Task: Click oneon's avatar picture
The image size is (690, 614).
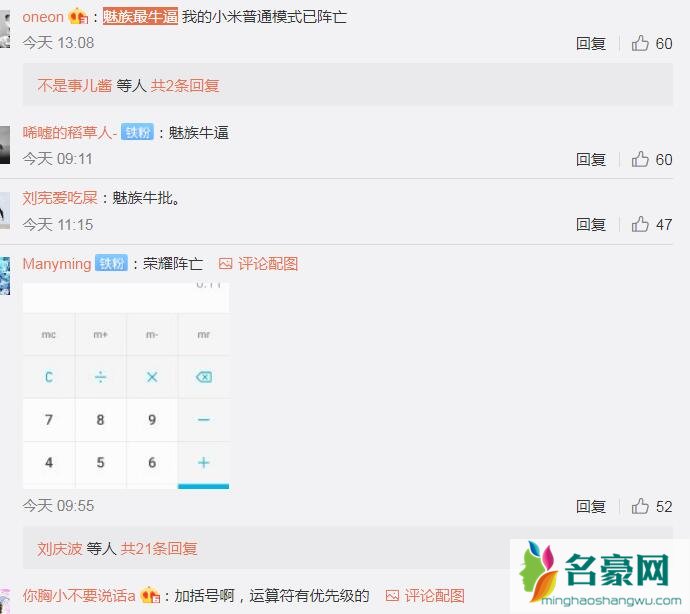Action: 5,30
